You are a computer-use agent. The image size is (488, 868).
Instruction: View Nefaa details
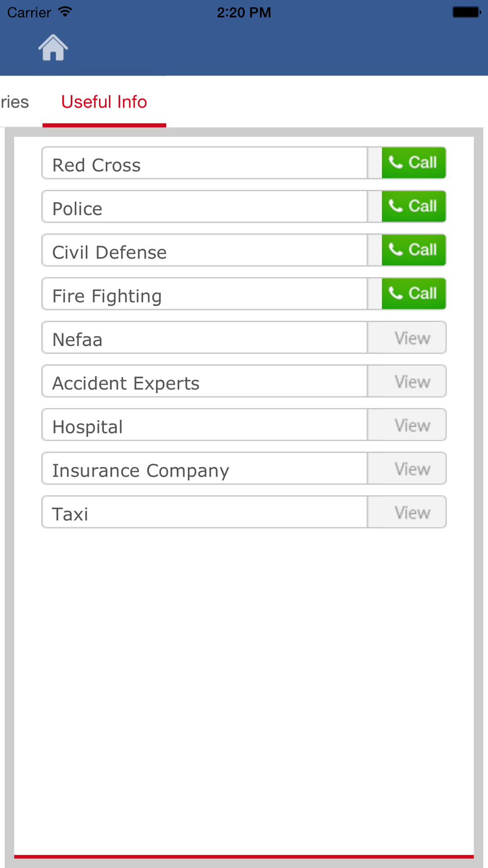[407, 338]
